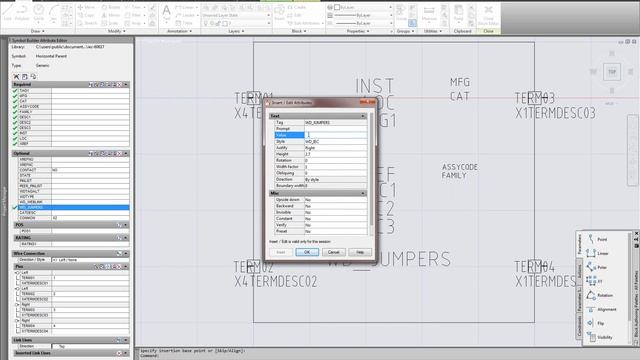Toggle the checkmark beside CAT attribute

coord(15,101)
